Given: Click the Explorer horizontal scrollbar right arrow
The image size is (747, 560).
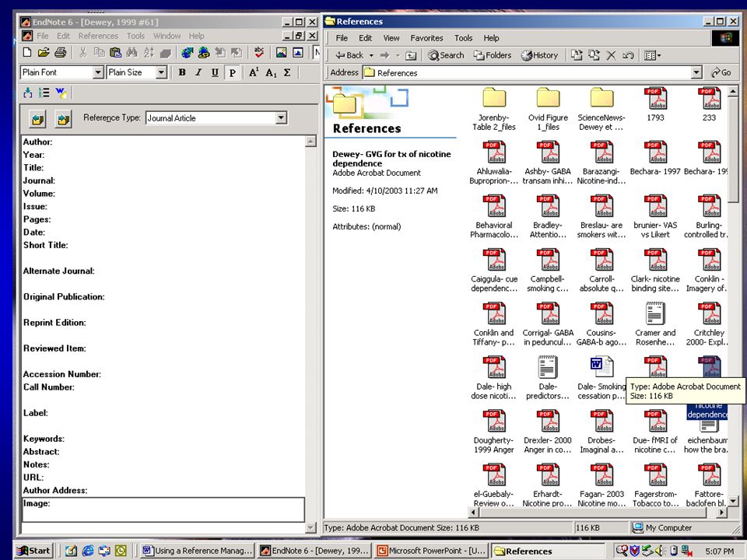Looking at the screenshot, I should click(x=722, y=513).
